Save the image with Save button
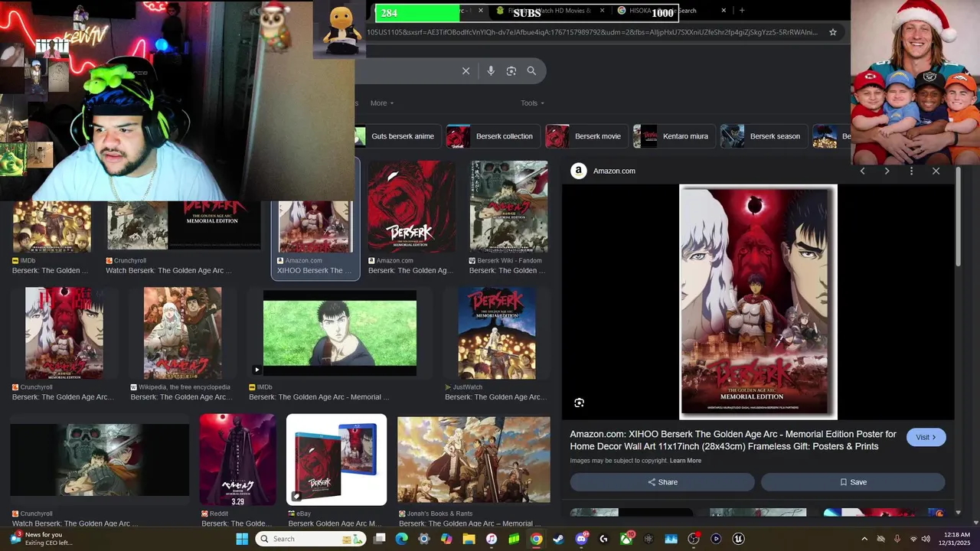This screenshot has width=980, height=551. coord(853,482)
